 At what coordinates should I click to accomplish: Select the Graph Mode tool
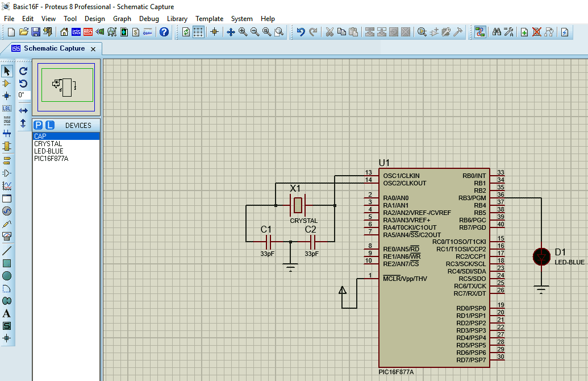coord(7,185)
